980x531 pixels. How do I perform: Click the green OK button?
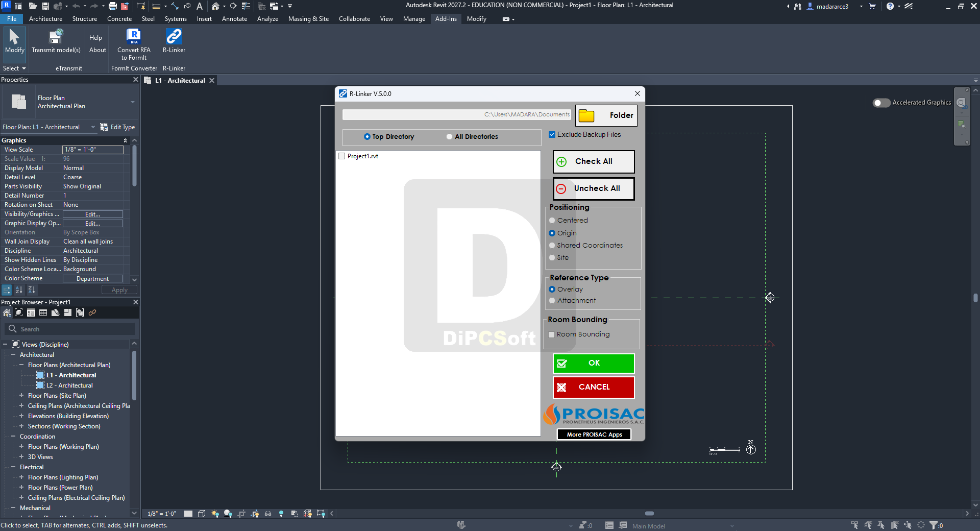click(x=594, y=363)
